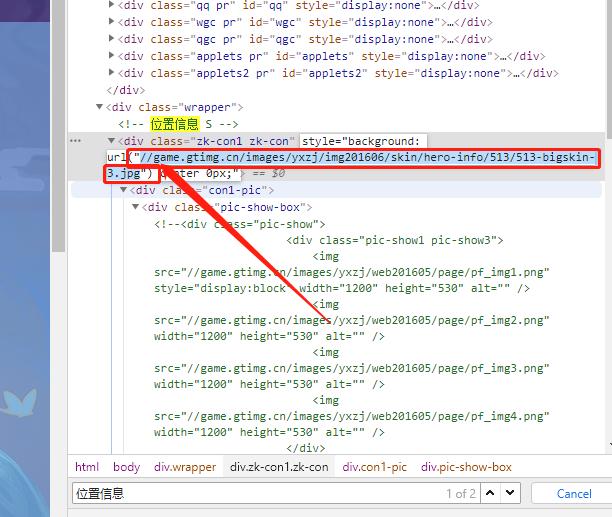Click the pf_img1.png src line

[352, 272]
